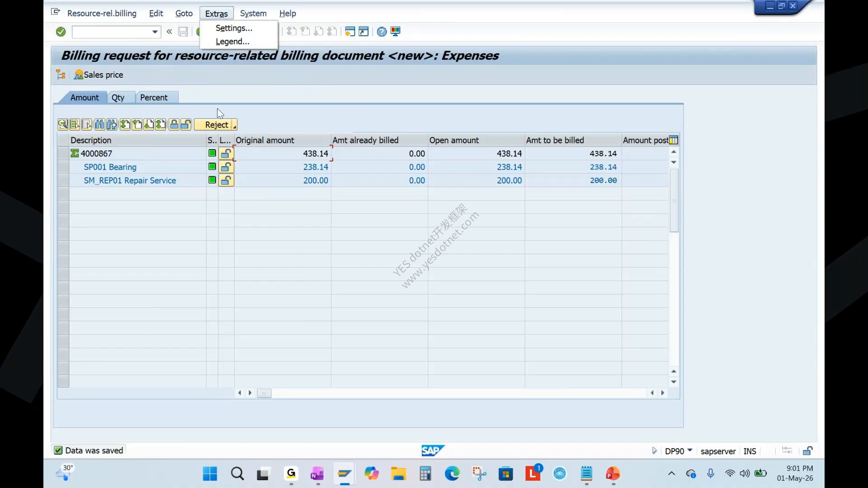The image size is (868, 488).
Task: Click the Sales price button
Action: (x=99, y=75)
